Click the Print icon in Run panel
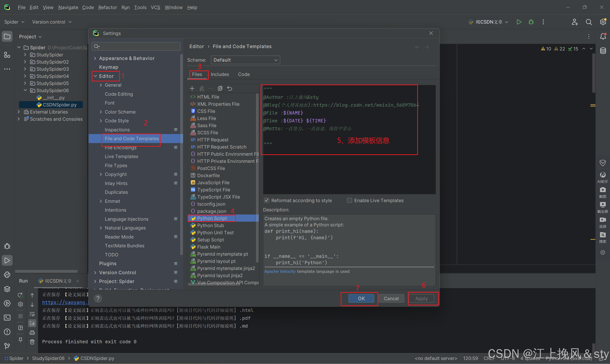Screen dimensions: 610x364 click(32, 332)
